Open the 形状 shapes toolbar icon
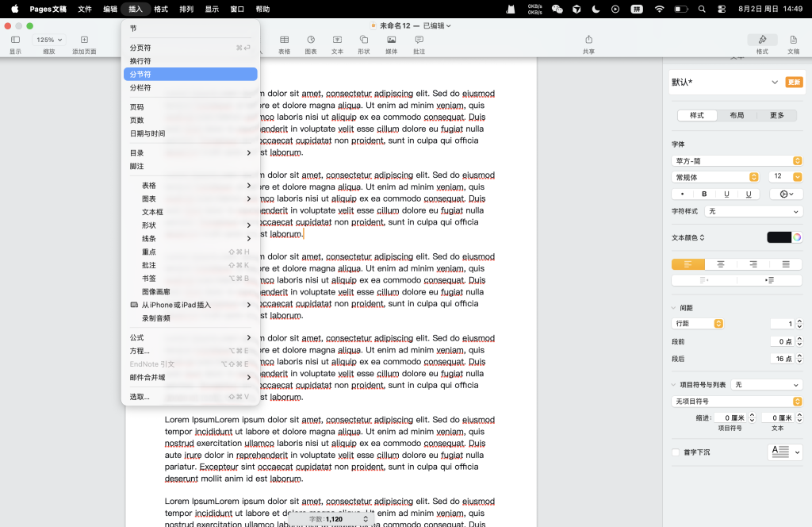 point(363,40)
